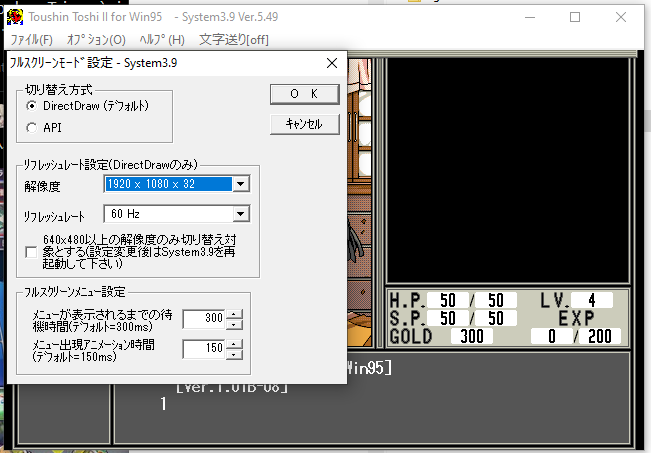Enable the 640x480以上の解像度のみ checkbox

point(31,252)
